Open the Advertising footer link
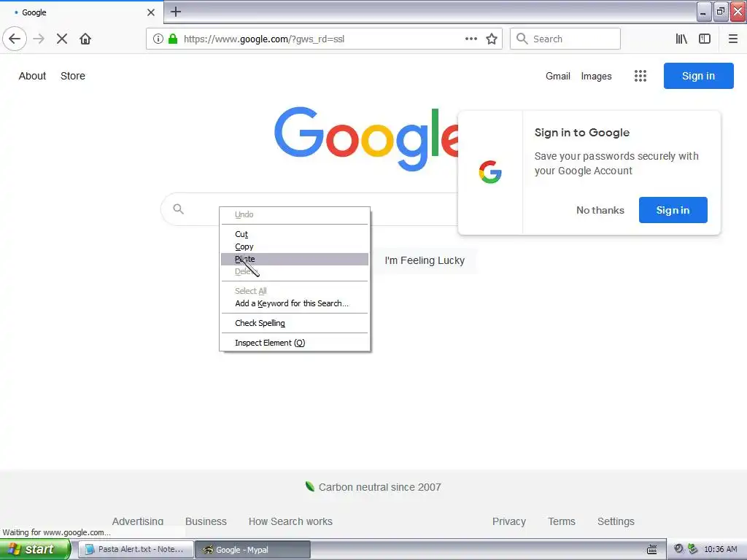 138,521
